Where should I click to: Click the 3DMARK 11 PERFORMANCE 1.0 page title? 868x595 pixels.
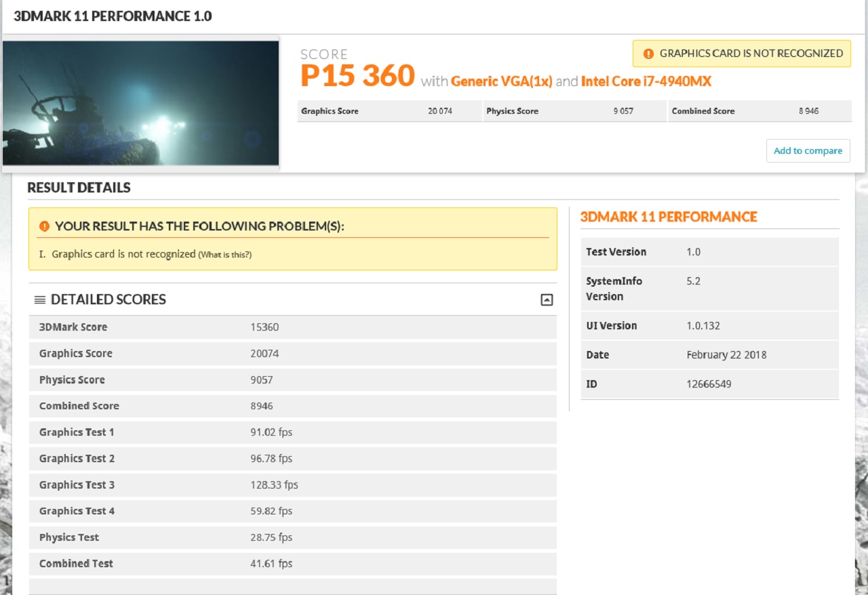(113, 16)
